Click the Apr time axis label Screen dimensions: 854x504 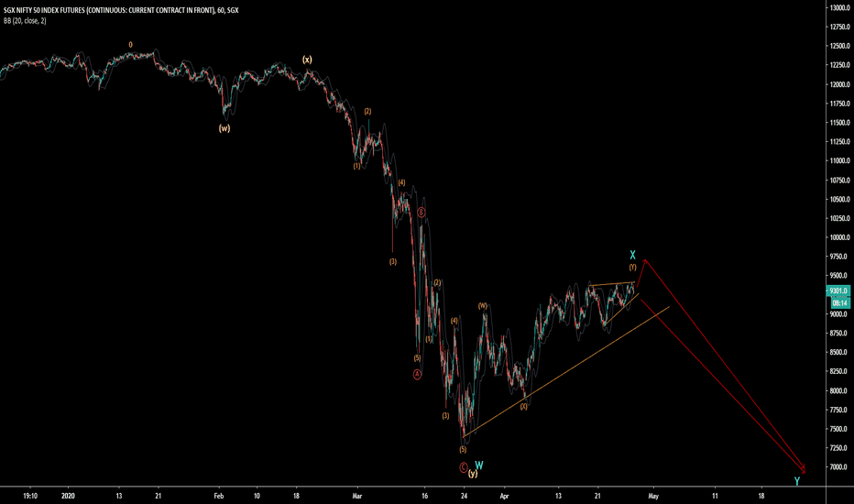tap(504, 496)
